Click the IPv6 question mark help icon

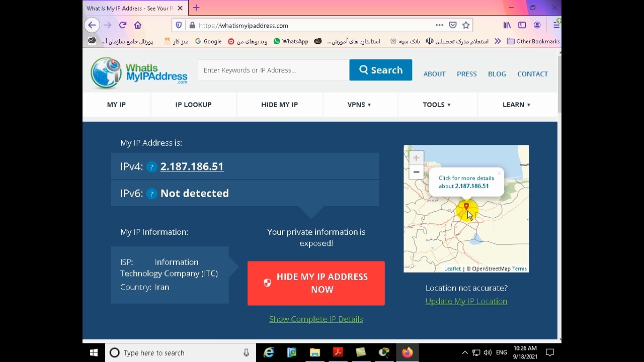[151, 194]
